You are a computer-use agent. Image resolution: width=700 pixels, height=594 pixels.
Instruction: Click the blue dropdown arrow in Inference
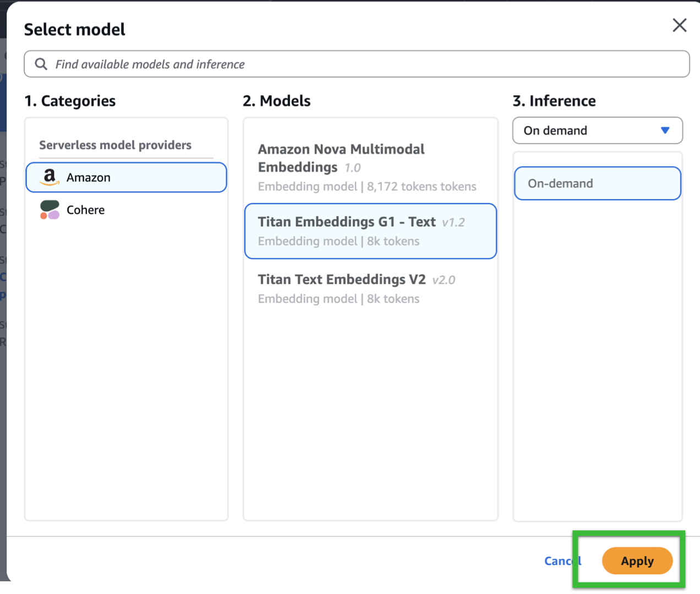[x=665, y=130]
